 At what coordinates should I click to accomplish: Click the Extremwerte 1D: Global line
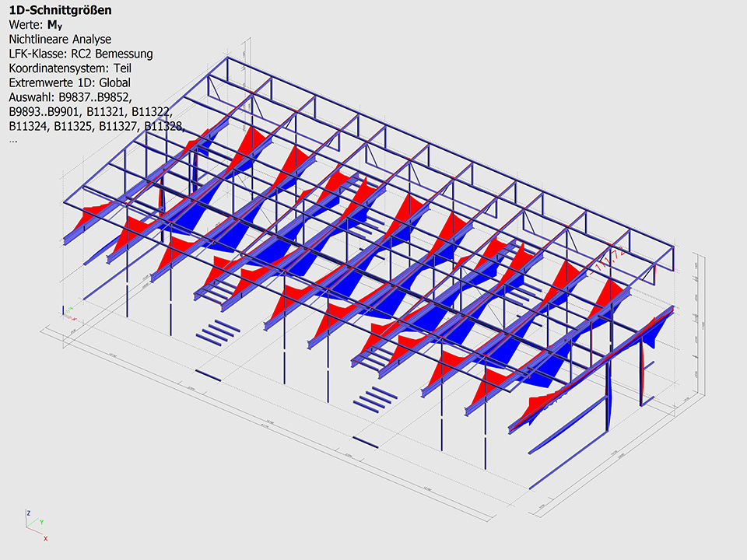69,82
